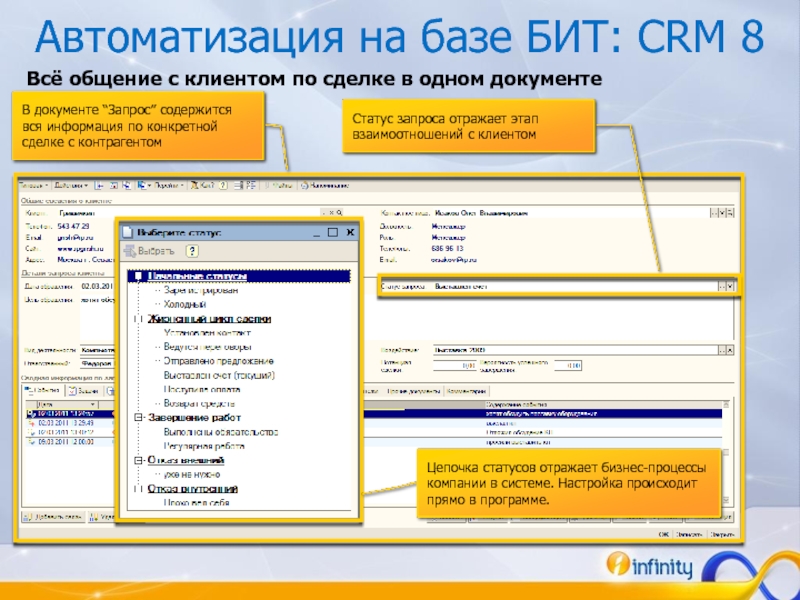Open the Статус запроса dropdown arrow
Viewport: 800px width, 600px height.
click(x=730, y=287)
